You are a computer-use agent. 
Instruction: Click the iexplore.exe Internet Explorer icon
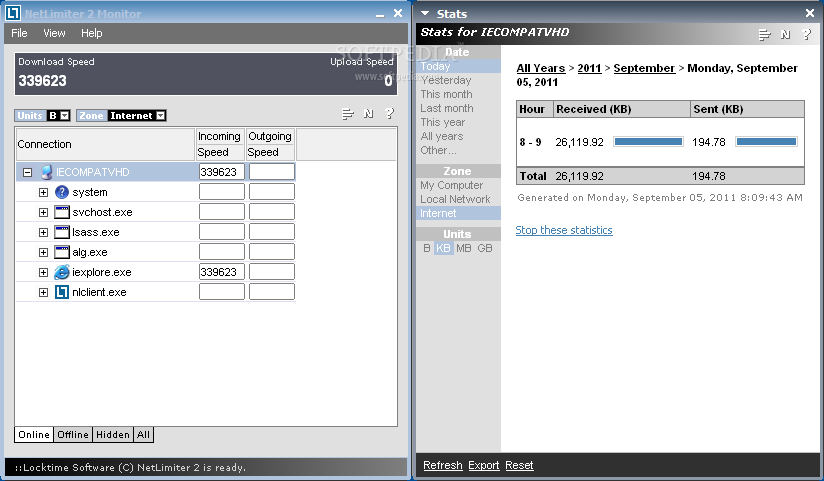62,272
